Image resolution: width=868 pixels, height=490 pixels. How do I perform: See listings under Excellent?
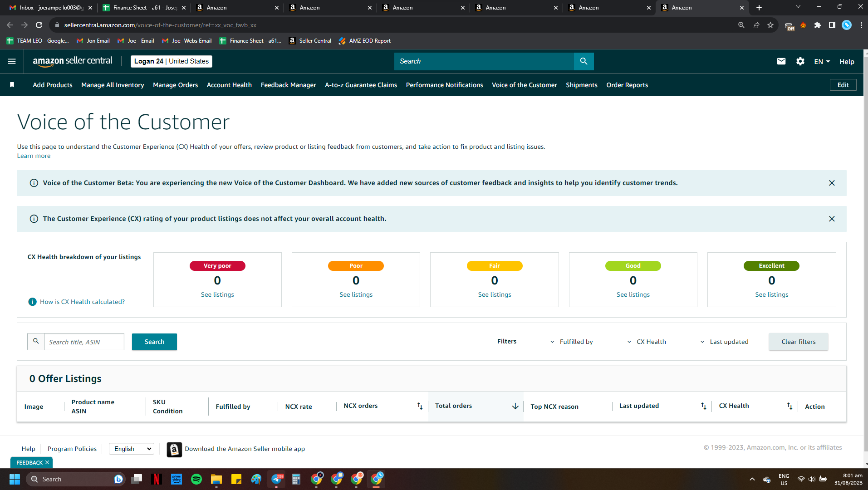(x=771, y=294)
